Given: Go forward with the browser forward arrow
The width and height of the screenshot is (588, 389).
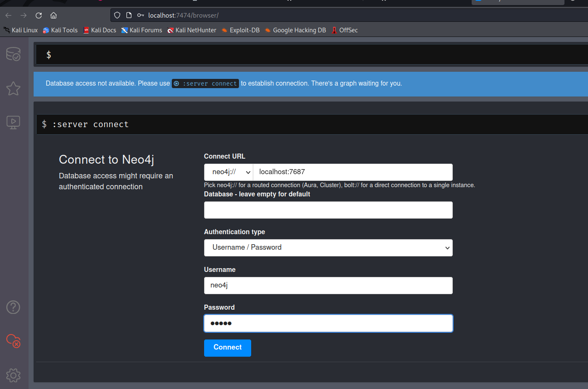Looking at the screenshot, I should tap(24, 16).
